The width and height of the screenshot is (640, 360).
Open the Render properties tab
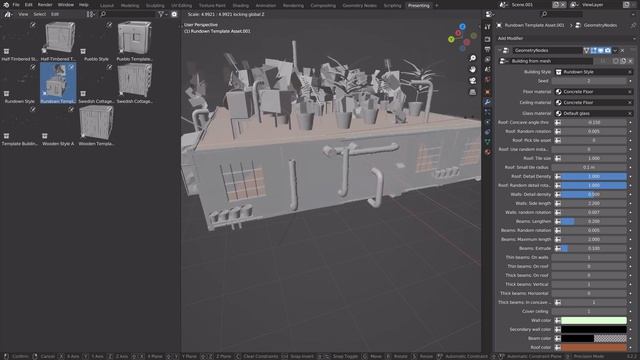coord(487,39)
